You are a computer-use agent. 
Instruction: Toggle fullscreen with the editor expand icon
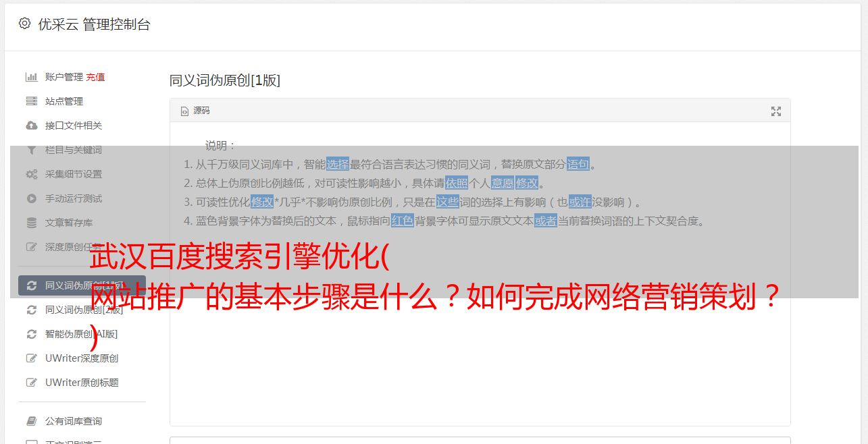[x=776, y=111]
